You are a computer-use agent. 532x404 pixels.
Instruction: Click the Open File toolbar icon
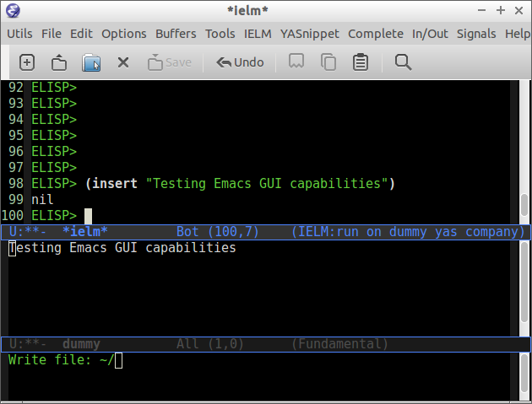(59, 62)
